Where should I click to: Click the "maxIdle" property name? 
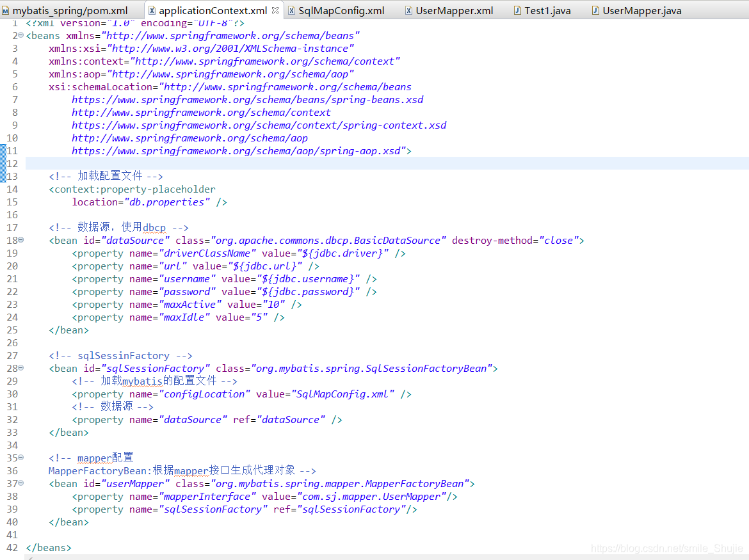point(184,317)
